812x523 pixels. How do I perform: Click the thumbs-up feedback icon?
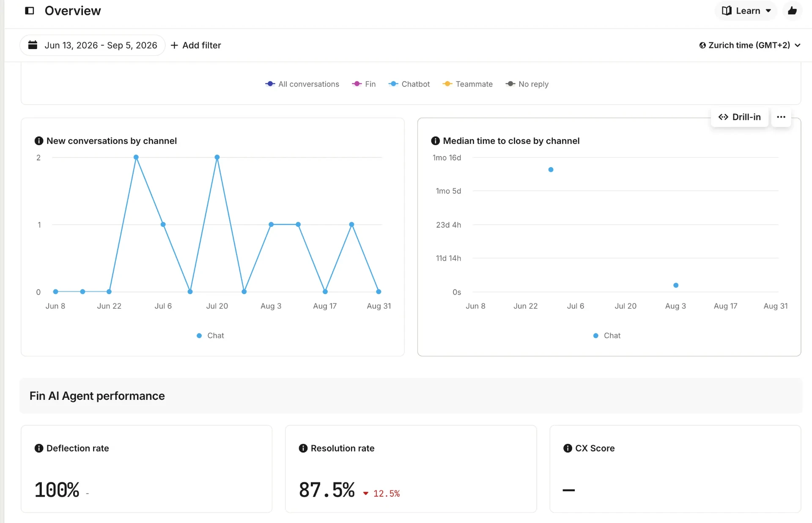[792, 11]
